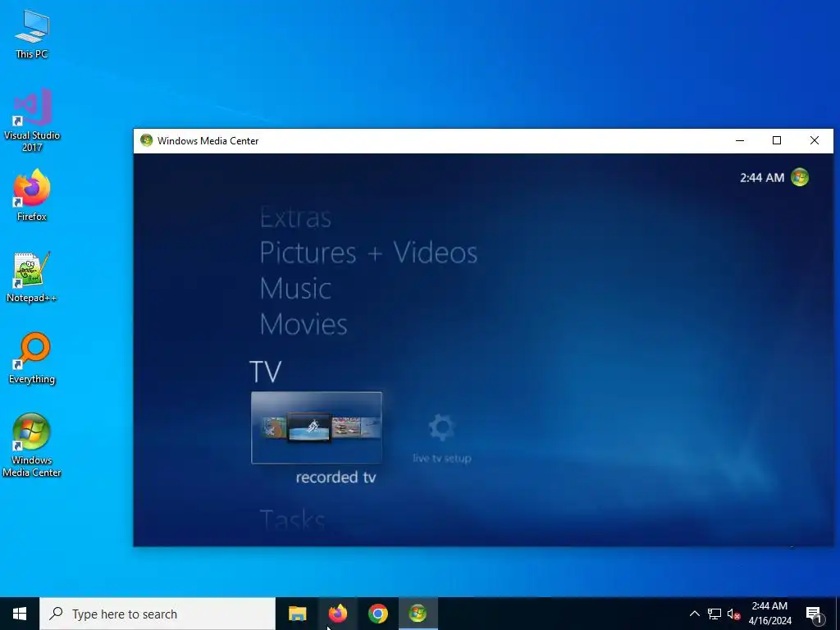Viewport: 840px width, 630px height.
Task: Open Firefox from the taskbar
Action: (x=337, y=614)
